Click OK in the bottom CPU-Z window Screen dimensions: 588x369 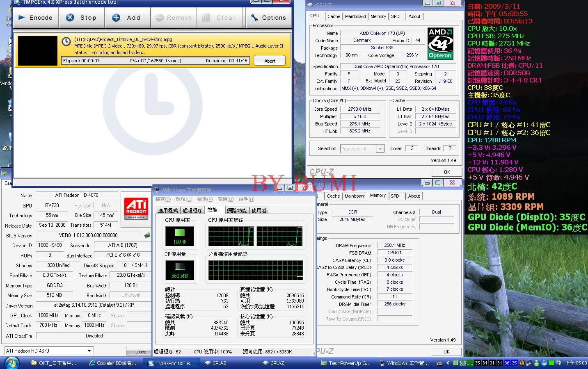pos(446,351)
